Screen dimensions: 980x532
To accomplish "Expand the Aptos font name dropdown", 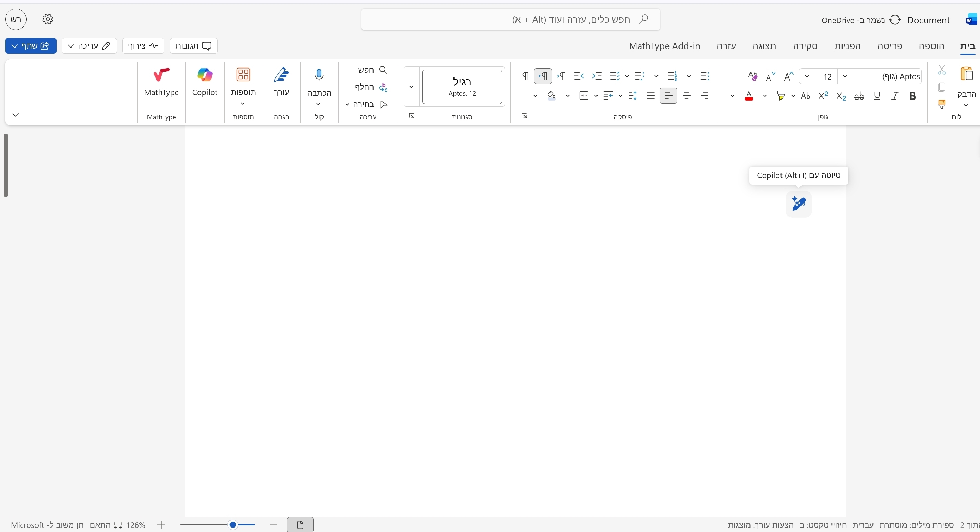I will (845, 76).
